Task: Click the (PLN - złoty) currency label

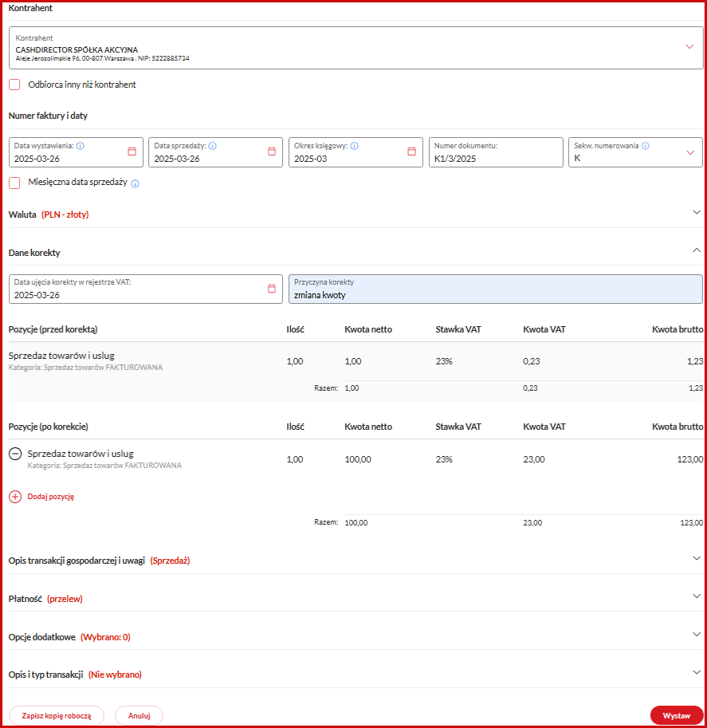Action: (x=65, y=214)
